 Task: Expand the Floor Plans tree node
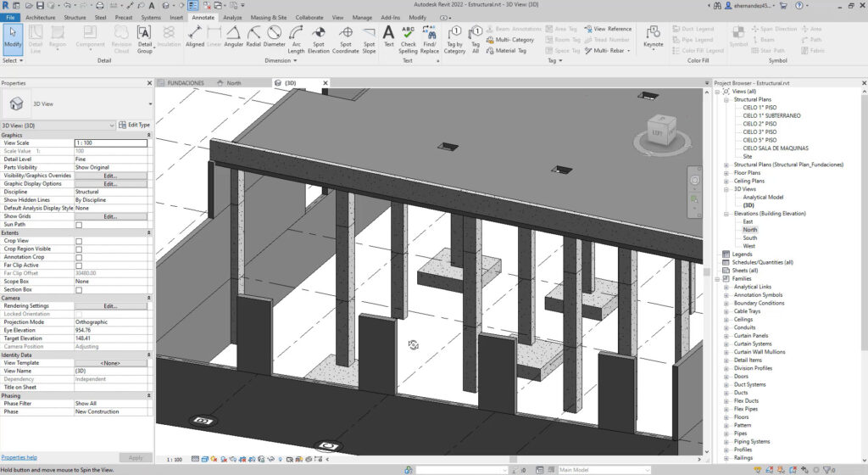click(726, 172)
